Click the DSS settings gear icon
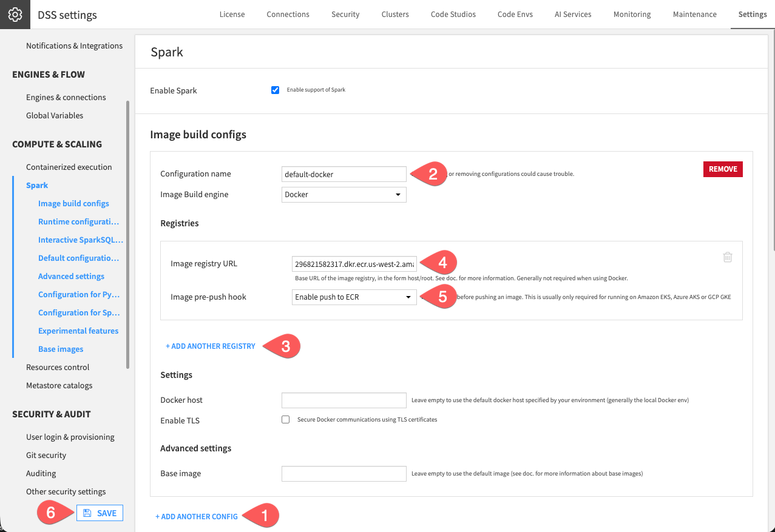This screenshot has height=532, width=775. [15, 15]
